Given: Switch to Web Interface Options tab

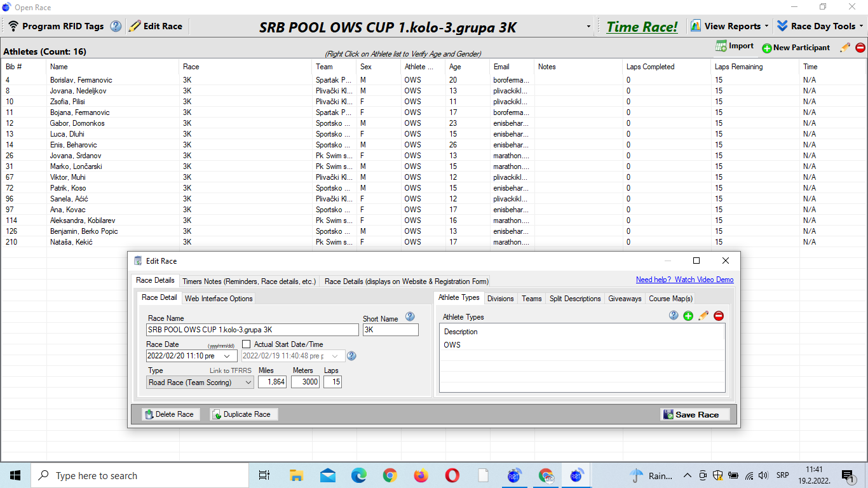Looking at the screenshot, I should click(x=219, y=298).
